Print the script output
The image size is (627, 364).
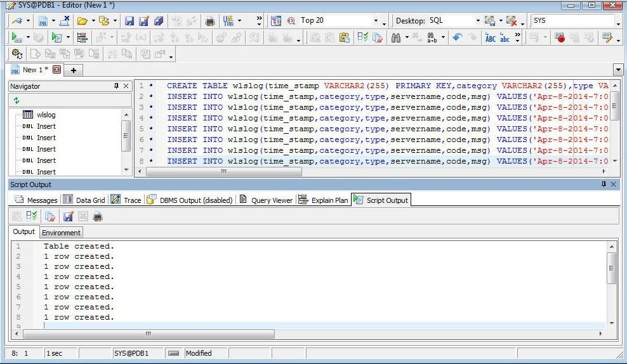98,217
